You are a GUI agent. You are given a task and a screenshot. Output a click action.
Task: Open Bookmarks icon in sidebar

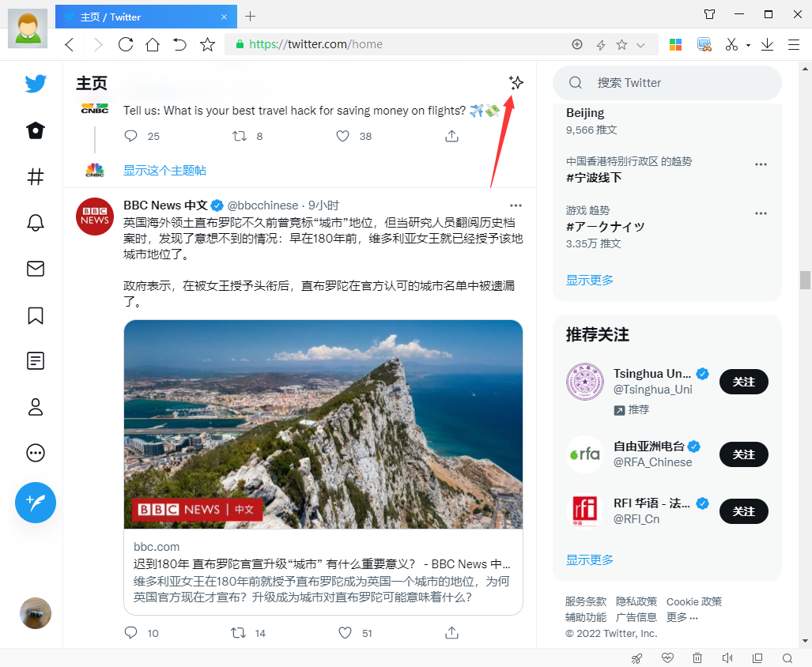point(36,315)
